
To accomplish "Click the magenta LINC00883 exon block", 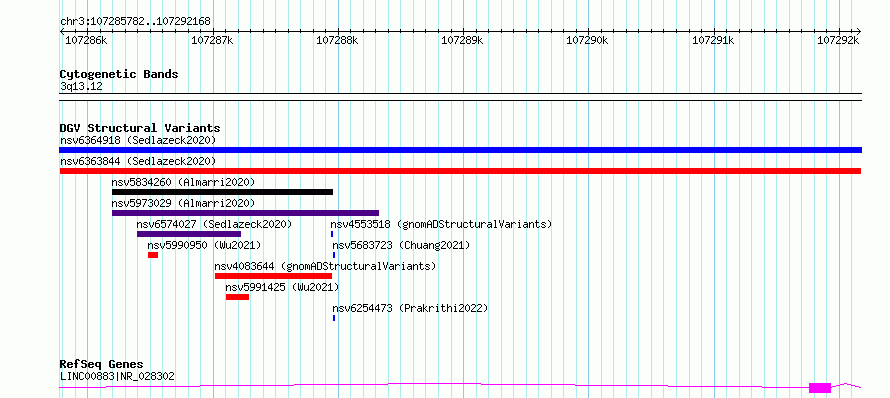I will 820,388.
